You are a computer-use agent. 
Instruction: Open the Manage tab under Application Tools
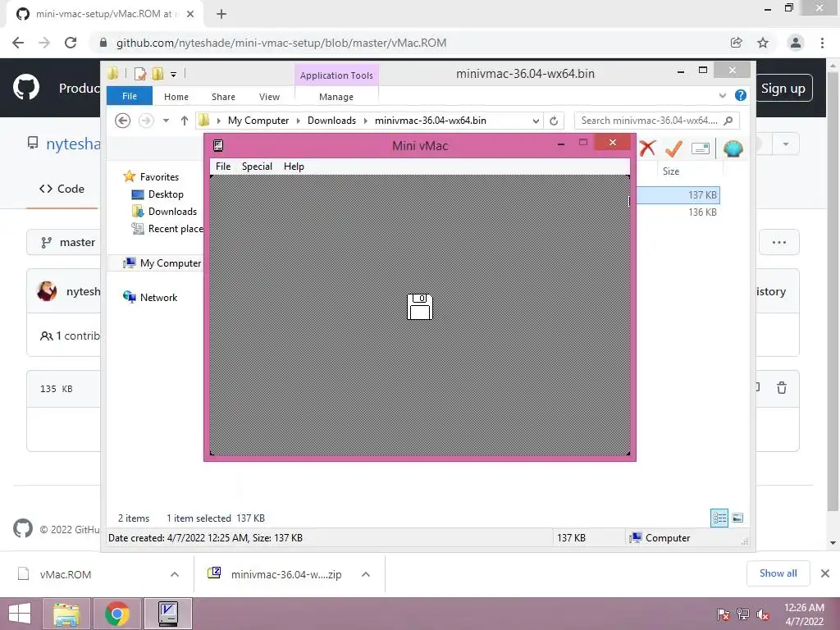point(336,97)
